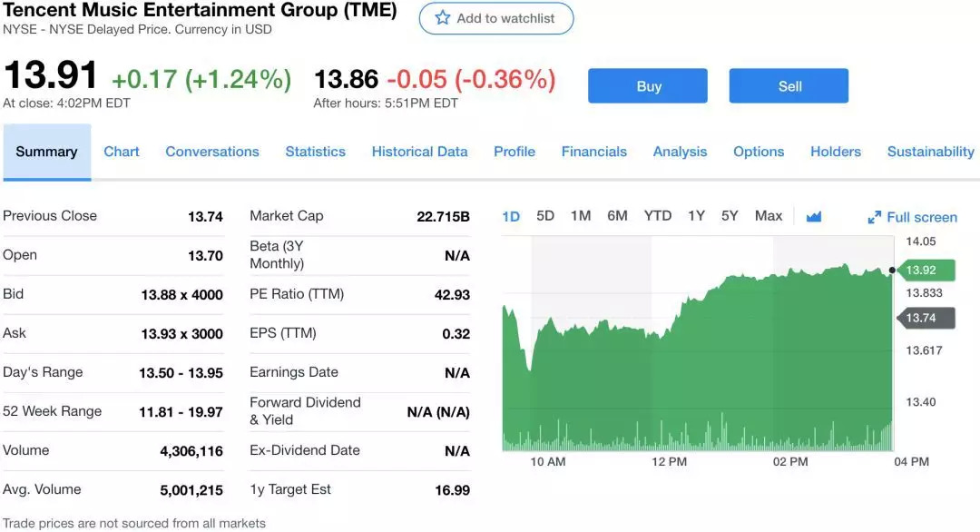Screen dimensions: 980x532
Task: Open the Holders tab
Action: click(x=836, y=152)
